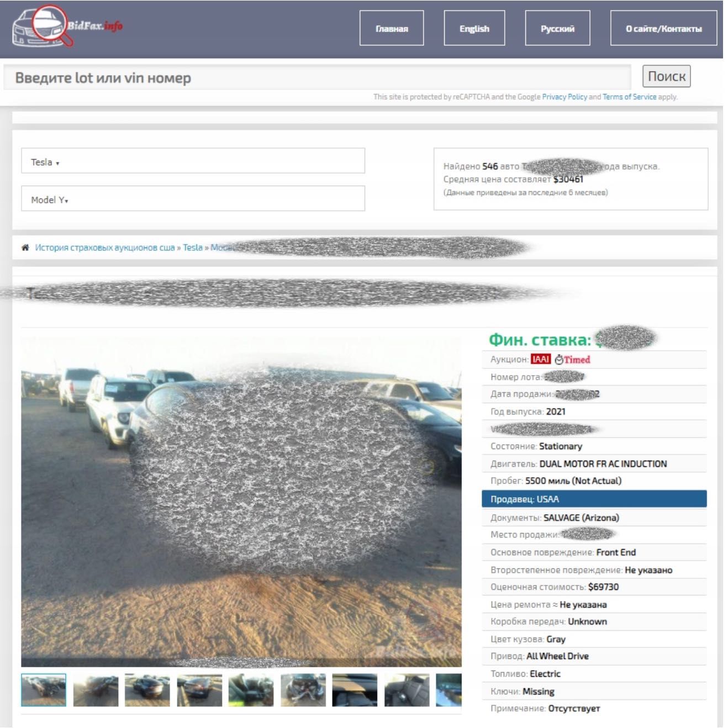Select the sixth thumbnail showing open hood
Screen dimensions: 728x728
coord(303,690)
